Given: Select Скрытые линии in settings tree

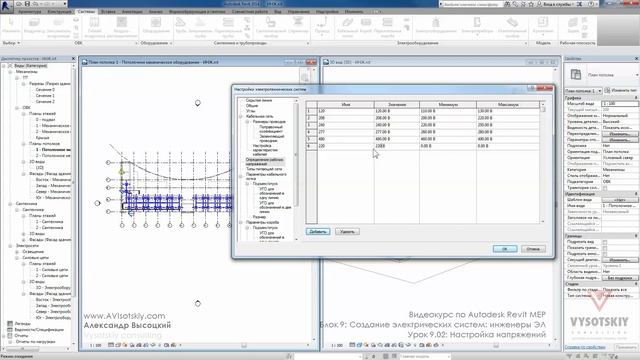Looking at the screenshot, I should (x=259, y=100).
